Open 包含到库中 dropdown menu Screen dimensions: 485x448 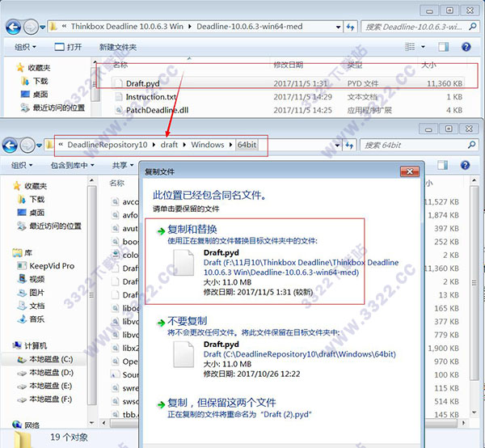73,165
